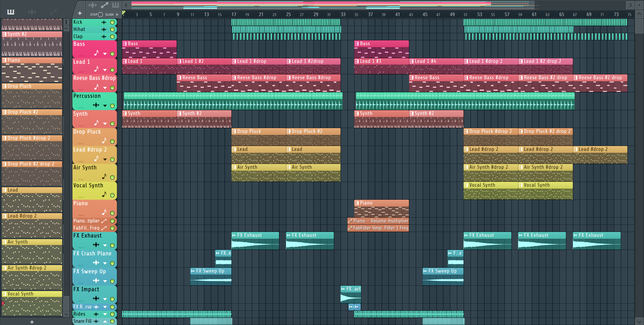Click FX Impact track waveform icon
Viewport: 644px width, 325px height.
[96, 298]
